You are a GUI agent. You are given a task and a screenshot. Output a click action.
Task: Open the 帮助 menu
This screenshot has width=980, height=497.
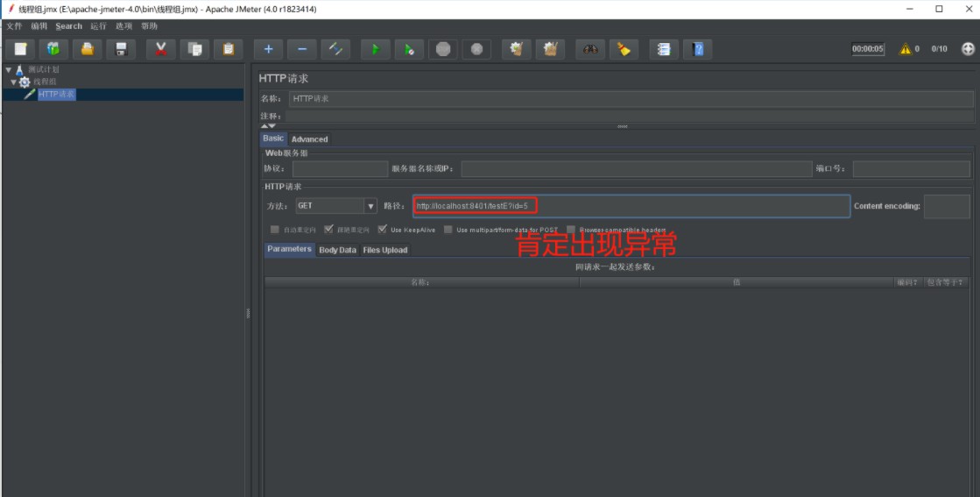(150, 26)
